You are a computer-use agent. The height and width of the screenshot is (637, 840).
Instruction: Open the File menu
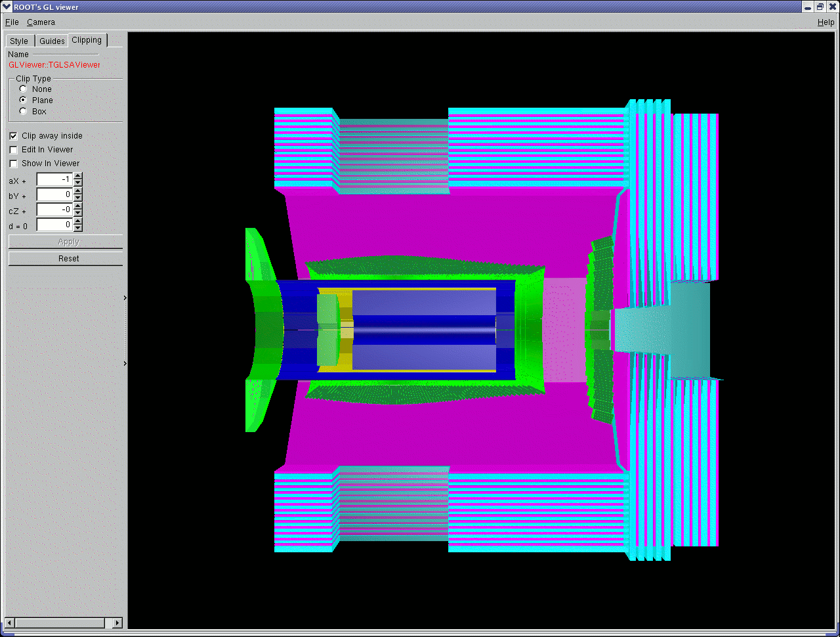12,22
